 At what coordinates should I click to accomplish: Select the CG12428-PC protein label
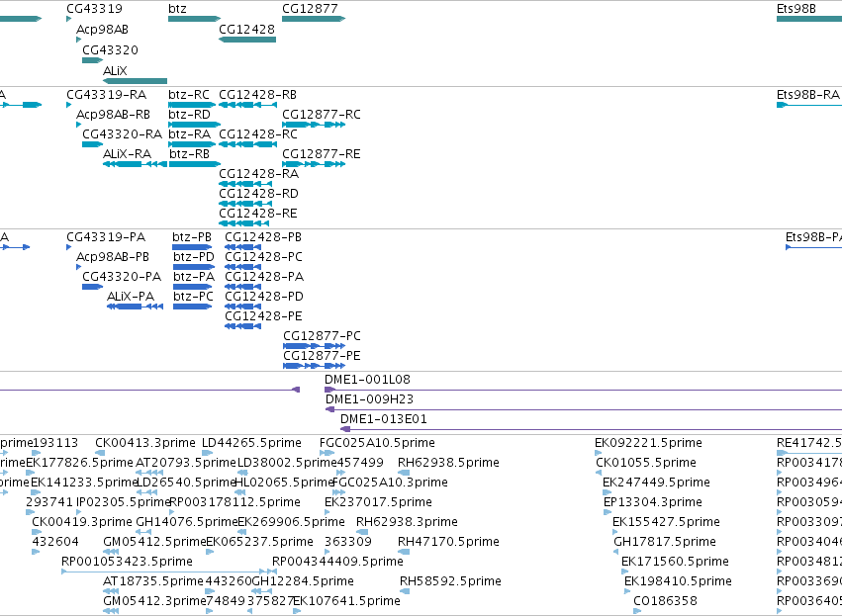(x=263, y=257)
